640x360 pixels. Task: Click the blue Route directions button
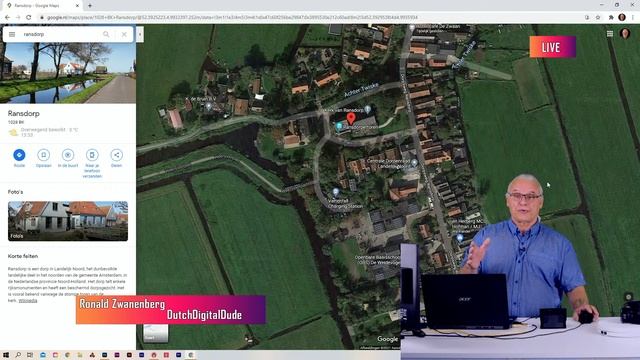point(19,155)
